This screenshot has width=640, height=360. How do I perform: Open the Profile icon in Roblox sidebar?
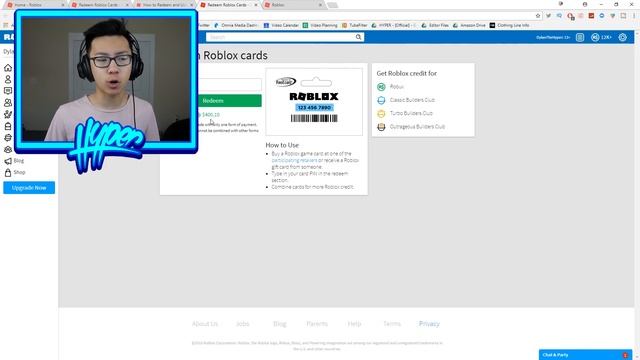tap(8, 79)
